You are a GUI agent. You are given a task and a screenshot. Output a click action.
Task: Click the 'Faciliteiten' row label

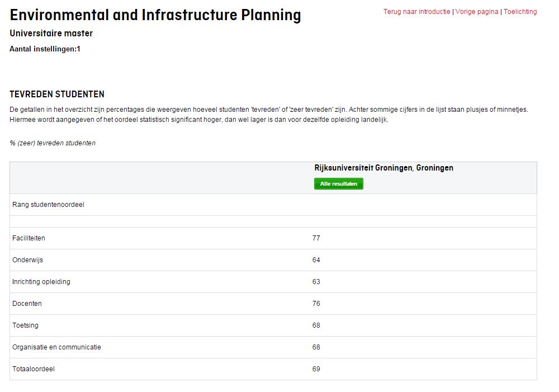coord(29,238)
